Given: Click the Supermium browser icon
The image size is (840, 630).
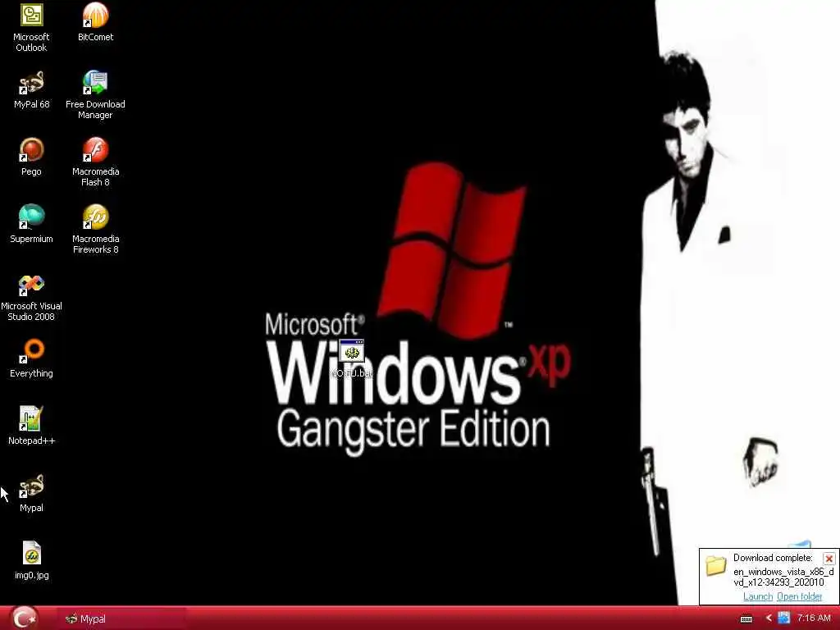Looking at the screenshot, I should 31,225.
